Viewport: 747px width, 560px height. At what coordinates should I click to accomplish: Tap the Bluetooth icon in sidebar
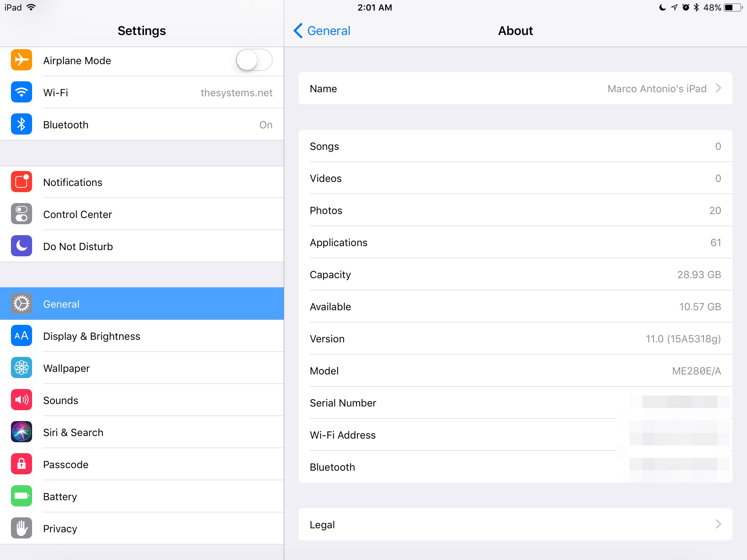click(22, 124)
